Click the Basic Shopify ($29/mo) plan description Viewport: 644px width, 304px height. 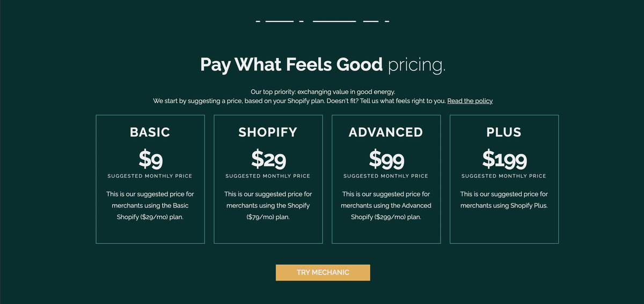[150, 206]
